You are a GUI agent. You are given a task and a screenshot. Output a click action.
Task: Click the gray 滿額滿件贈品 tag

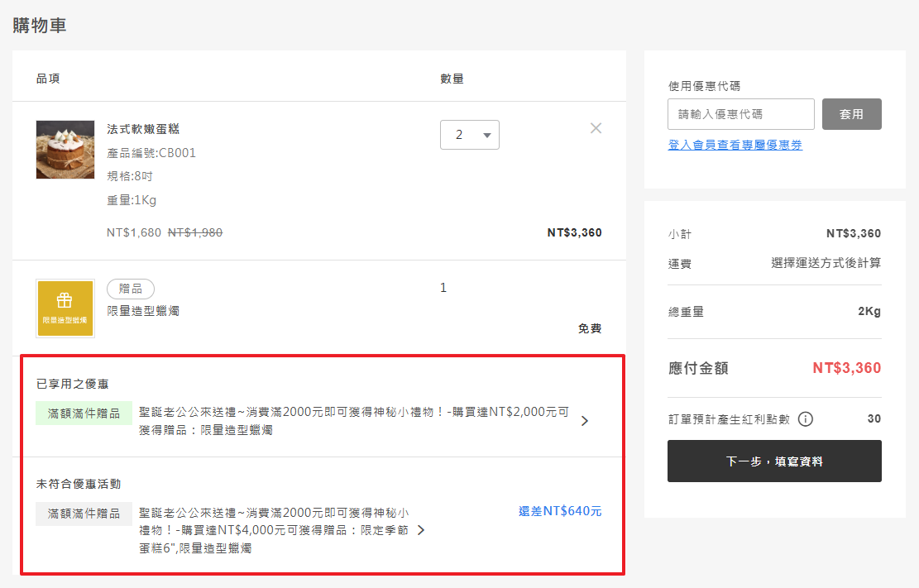(84, 514)
